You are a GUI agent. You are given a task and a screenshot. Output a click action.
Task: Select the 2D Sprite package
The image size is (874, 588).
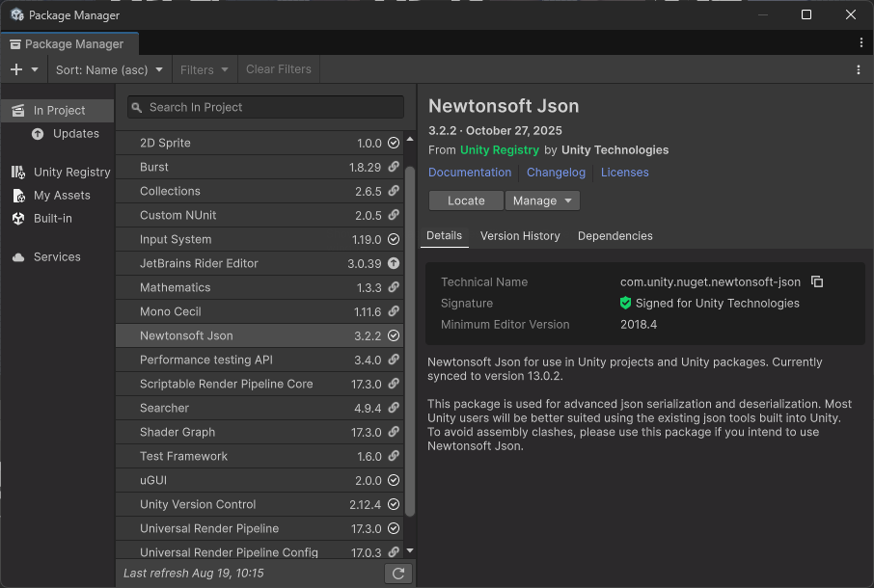point(259,143)
